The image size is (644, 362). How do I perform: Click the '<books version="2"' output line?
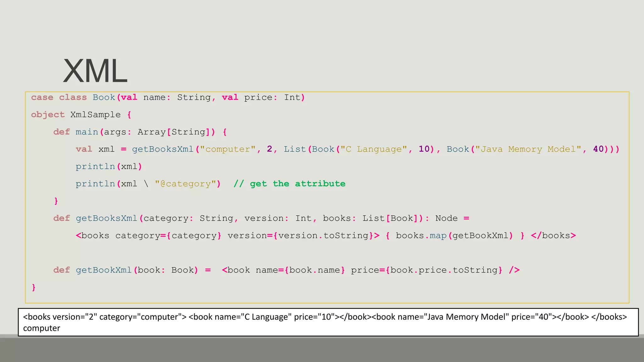pos(325,317)
